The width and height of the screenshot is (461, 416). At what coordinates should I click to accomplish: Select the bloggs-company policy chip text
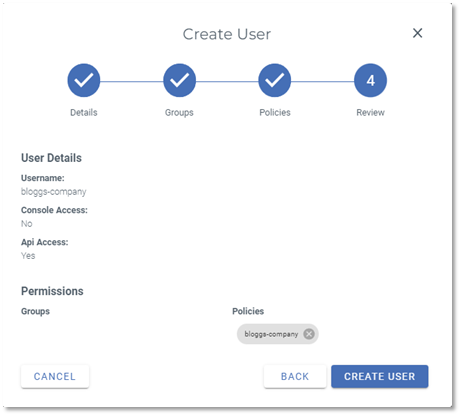tap(271, 334)
